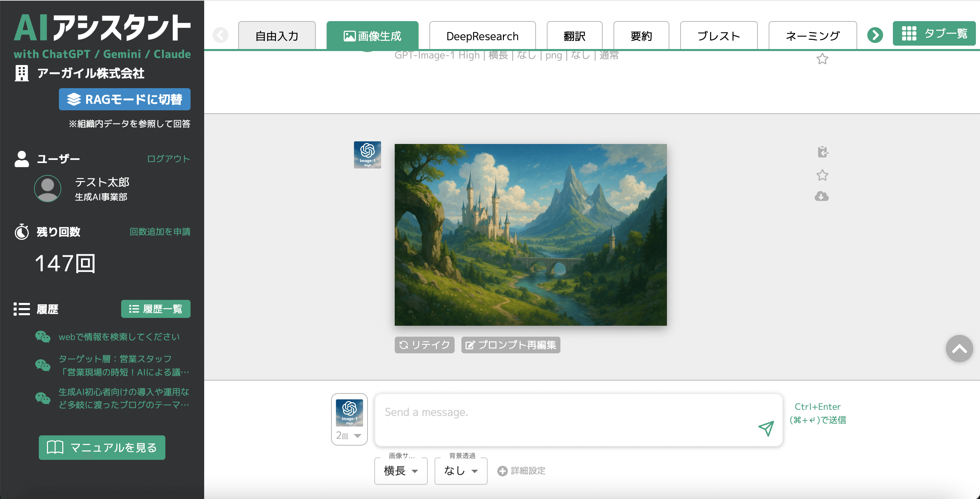Image resolution: width=980 pixels, height=499 pixels.
Task: Click the リテイク button
Action: point(424,345)
